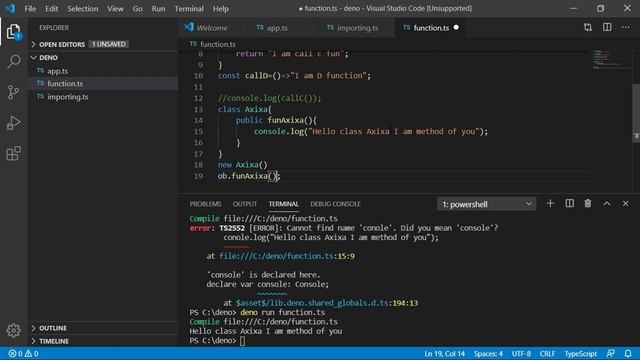The height and width of the screenshot is (360, 640).
Task: Close the terminal panel
Action: [625, 203]
